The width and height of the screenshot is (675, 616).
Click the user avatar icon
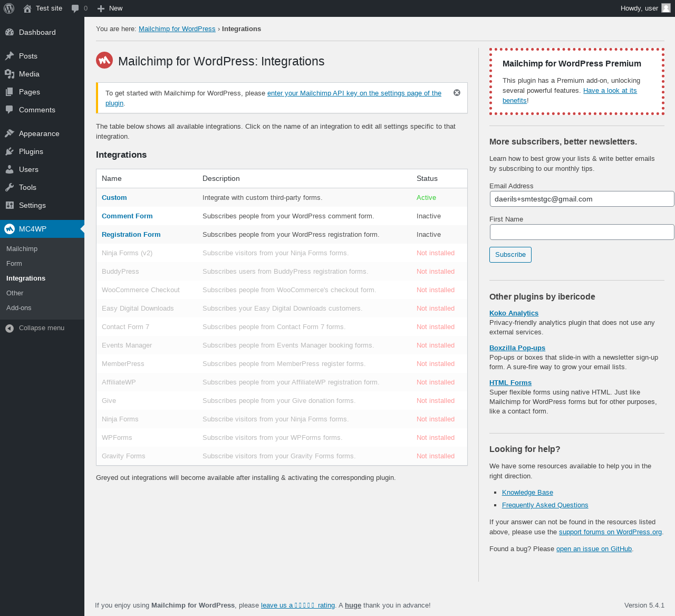click(666, 8)
